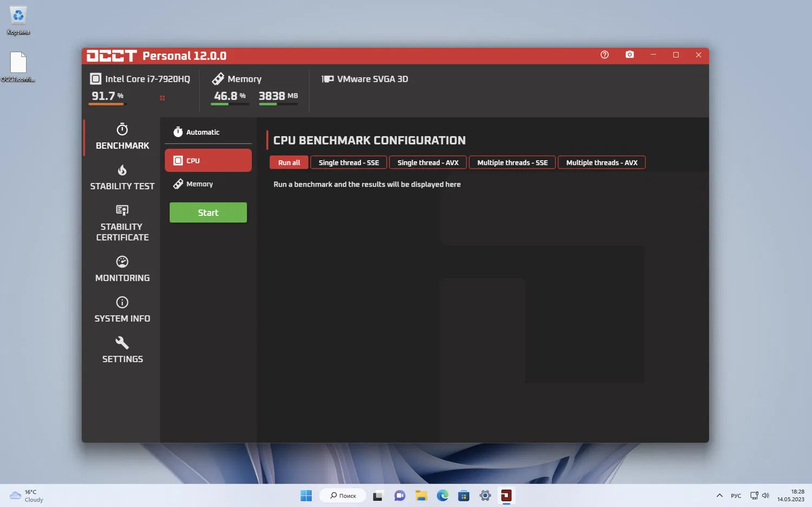Viewport: 812px width, 507px height.
Task: Select the Memory benchmark option
Action: pyautogui.click(x=208, y=184)
